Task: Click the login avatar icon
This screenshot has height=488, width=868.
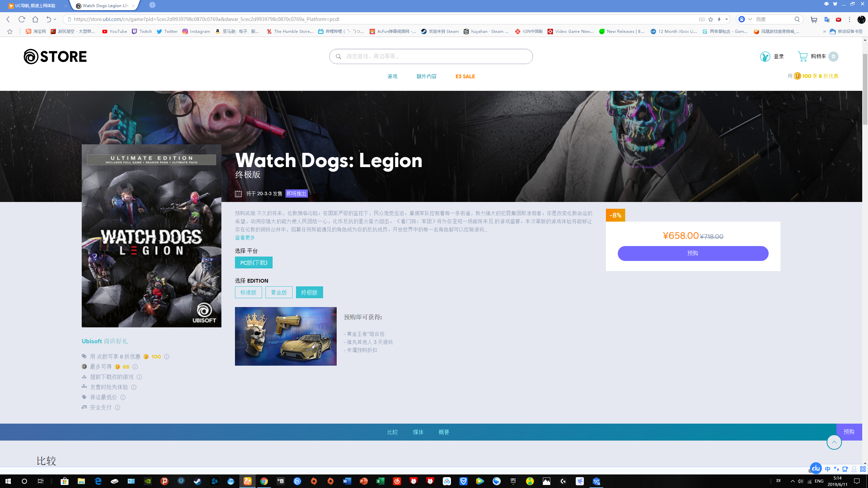Action: pyautogui.click(x=765, y=56)
